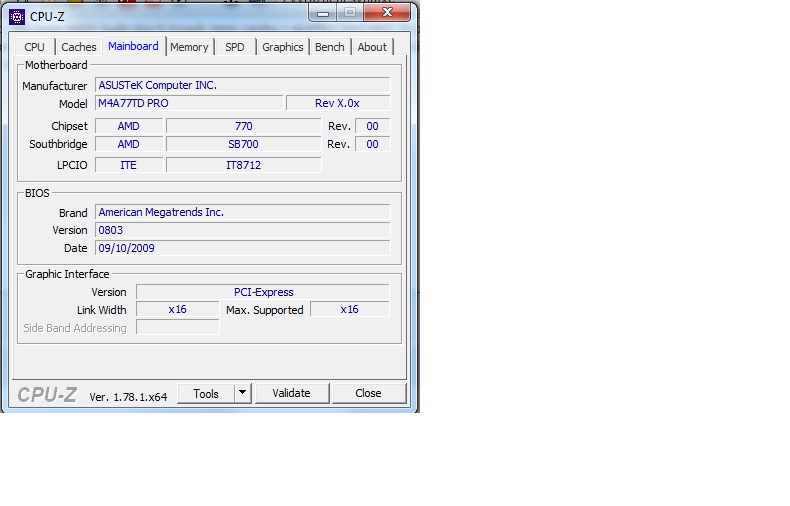Go to the Bench tab

pos(330,47)
